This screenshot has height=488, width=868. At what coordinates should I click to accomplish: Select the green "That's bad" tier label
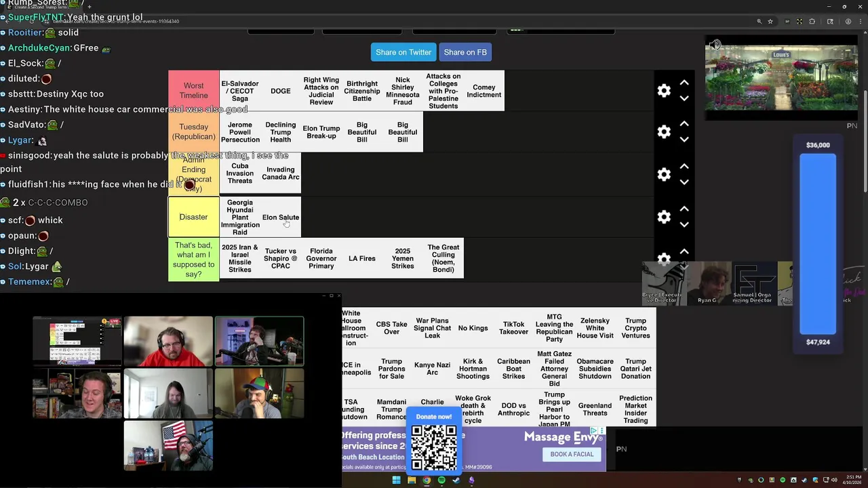point(193,260)
